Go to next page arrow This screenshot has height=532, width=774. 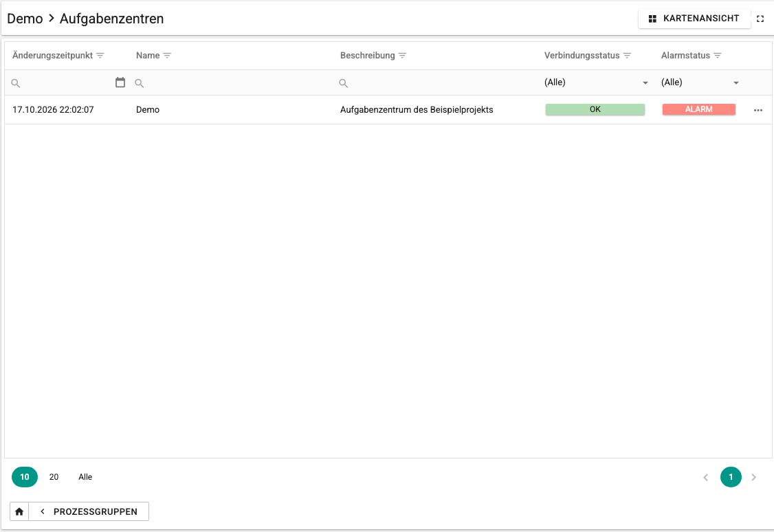pyautogui.click(x=754, y=477)
